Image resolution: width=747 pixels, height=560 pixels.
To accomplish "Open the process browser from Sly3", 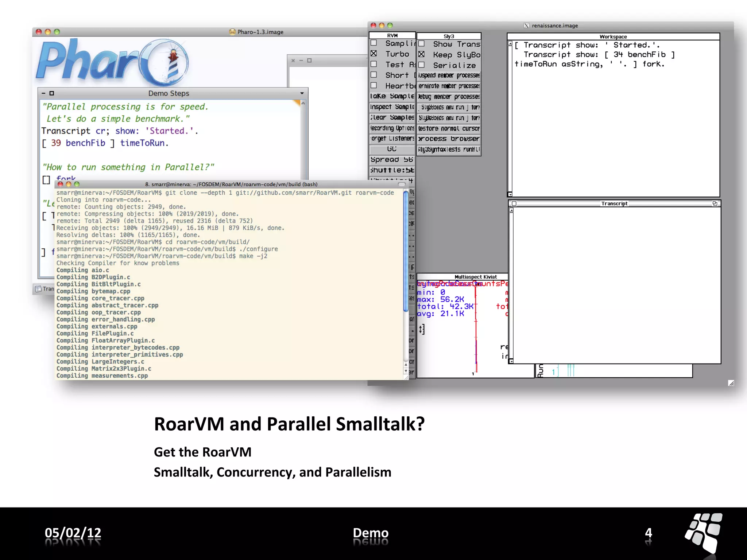I will point(449,139).
